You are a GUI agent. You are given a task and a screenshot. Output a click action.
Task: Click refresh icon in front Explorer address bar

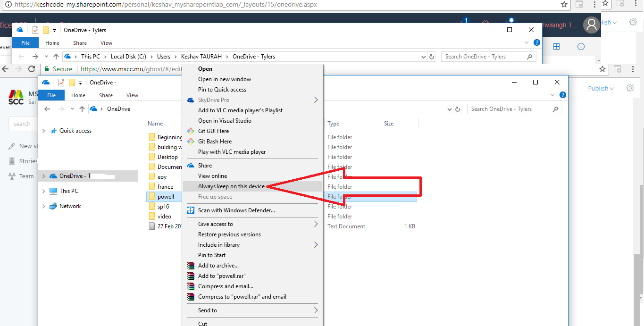tap(457, 109)
